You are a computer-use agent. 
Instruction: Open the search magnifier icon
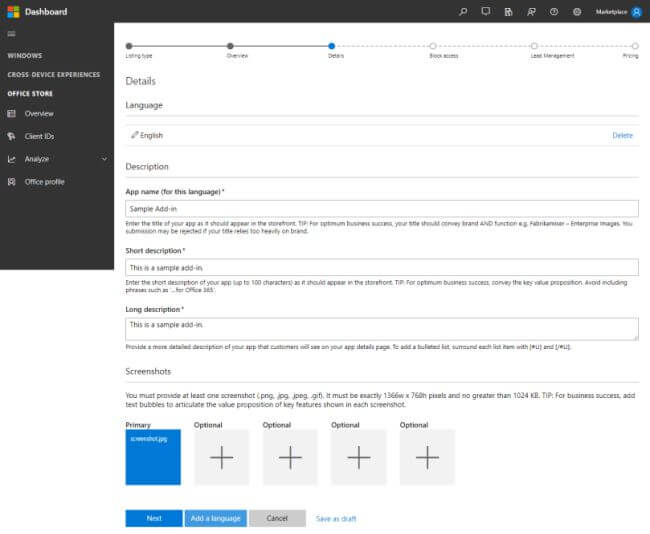(x=463, y=12)
